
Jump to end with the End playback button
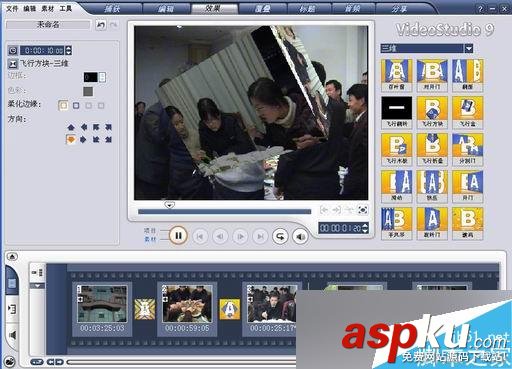click(x=260, y=237)
